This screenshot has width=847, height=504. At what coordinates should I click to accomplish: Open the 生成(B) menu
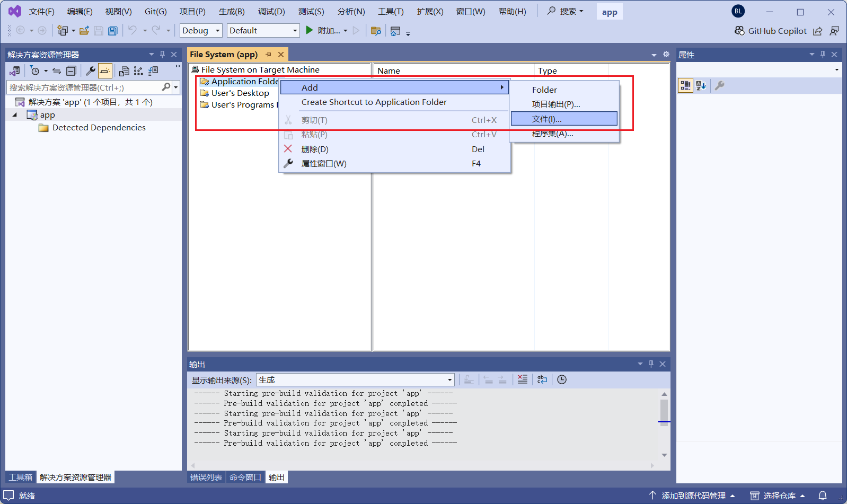pos(232,12)
